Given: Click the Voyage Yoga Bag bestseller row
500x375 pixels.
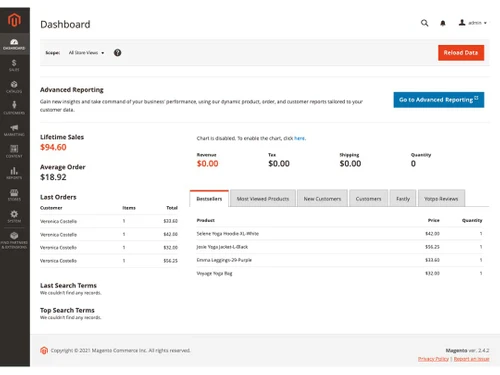Looking at the screenshot, I should (339, 273).
